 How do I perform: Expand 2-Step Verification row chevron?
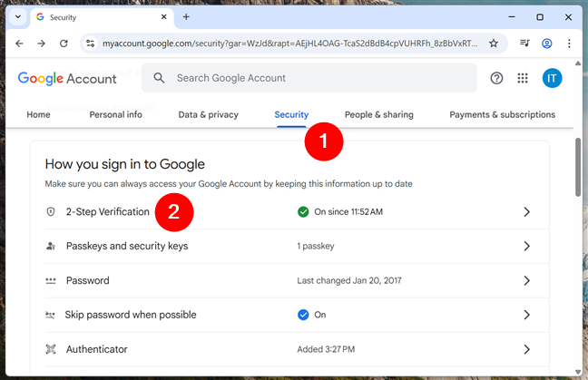pyautogui.click(x=526, y=211)
